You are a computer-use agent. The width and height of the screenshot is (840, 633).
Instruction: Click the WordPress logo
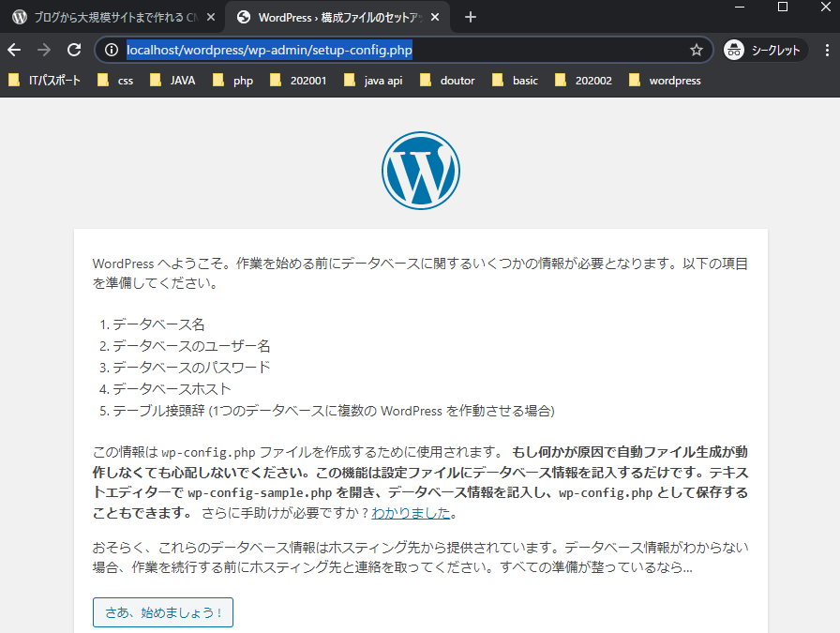coord(421,171)
